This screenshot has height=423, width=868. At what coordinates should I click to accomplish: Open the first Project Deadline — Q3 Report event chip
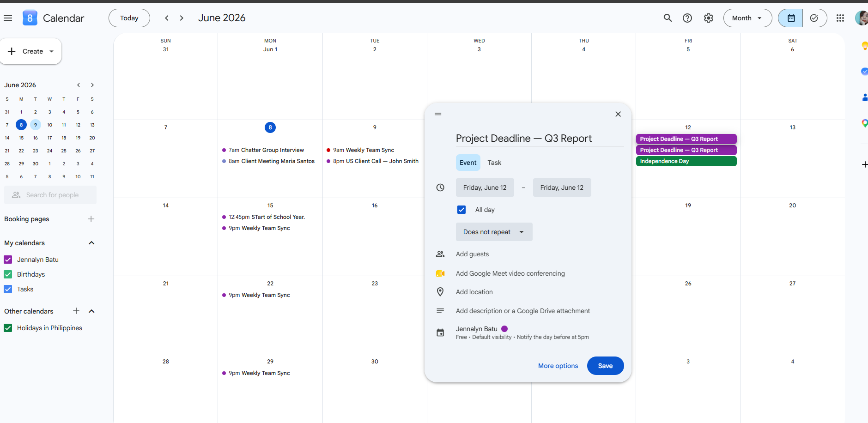click(686, 139)
